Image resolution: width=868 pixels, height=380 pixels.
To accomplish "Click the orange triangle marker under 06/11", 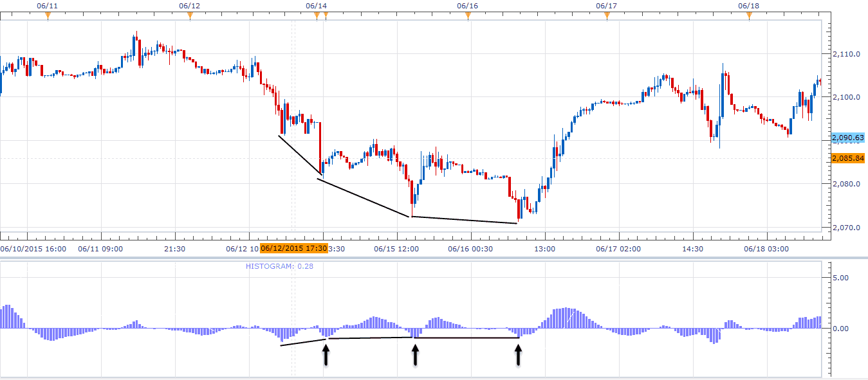I will tap(48, 16).
